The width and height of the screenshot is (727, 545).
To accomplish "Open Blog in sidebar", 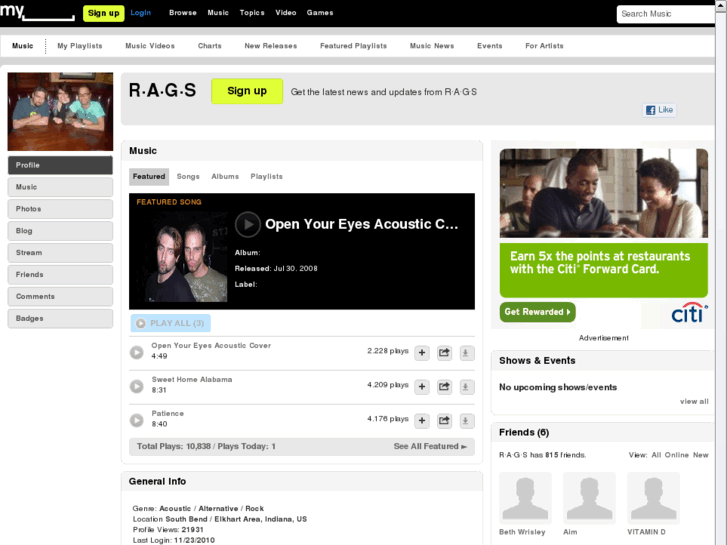I will click(60, 231).
